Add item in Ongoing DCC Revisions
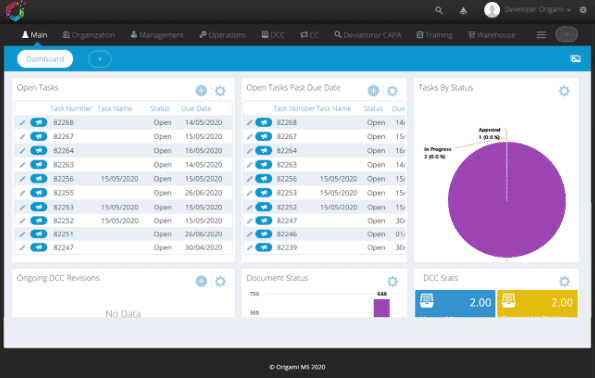595x378 pixels. 201,281
